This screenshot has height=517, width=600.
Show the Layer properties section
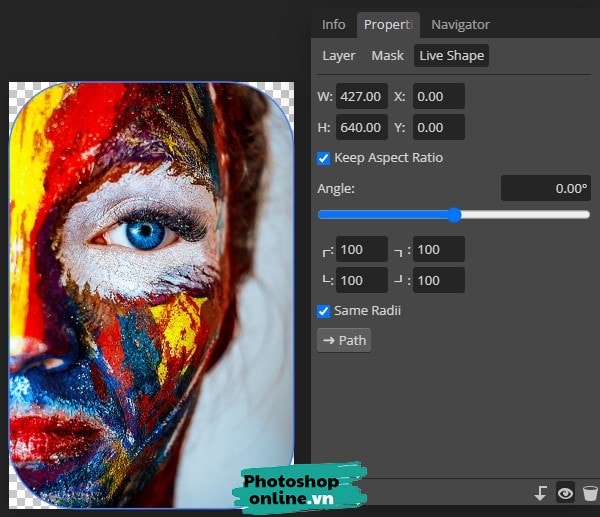pyautogui.click(x=339, y=56)
